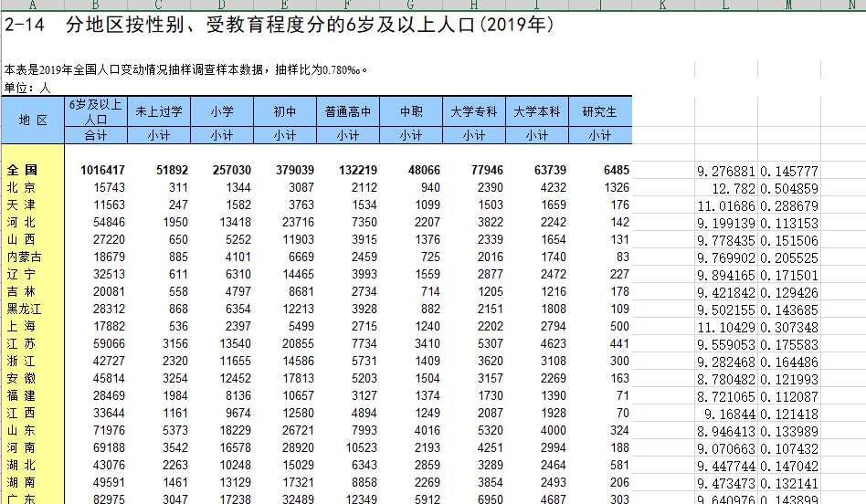Select the title cell starting with 2-14

point(279,25)
